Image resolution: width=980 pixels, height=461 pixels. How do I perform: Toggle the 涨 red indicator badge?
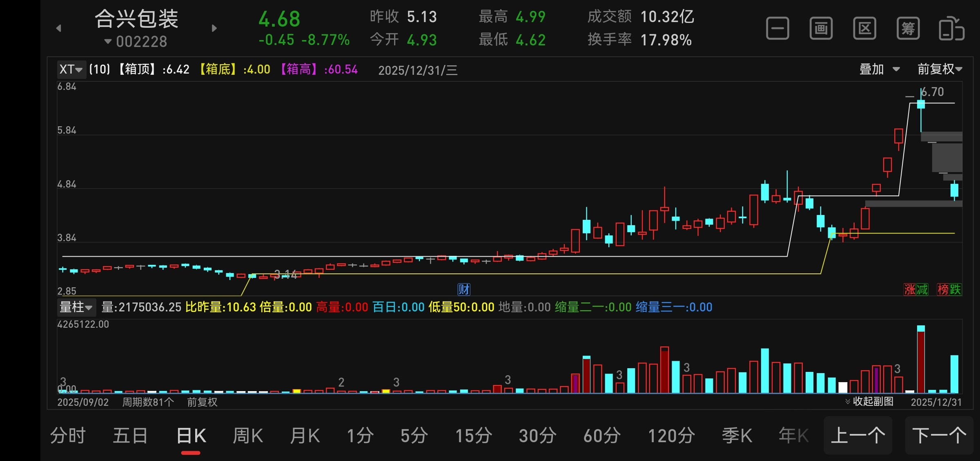pyautogui.click(x=910, y=289)
